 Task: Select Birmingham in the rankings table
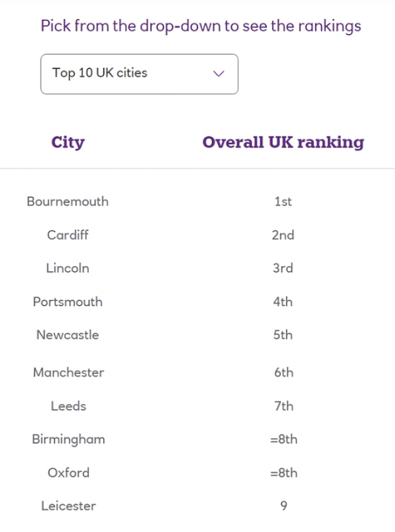[x=68, y=439]
